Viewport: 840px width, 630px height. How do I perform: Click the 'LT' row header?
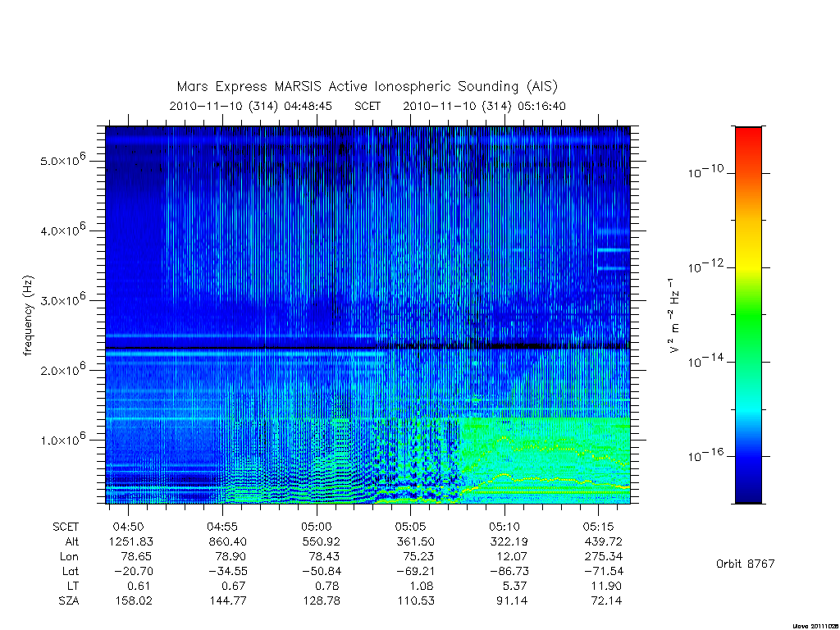[72, 586]
